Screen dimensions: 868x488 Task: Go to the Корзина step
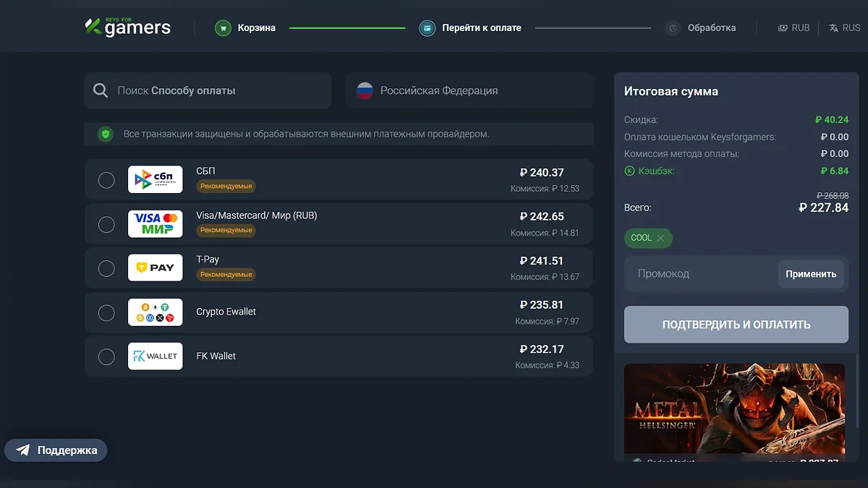(245, 28)
